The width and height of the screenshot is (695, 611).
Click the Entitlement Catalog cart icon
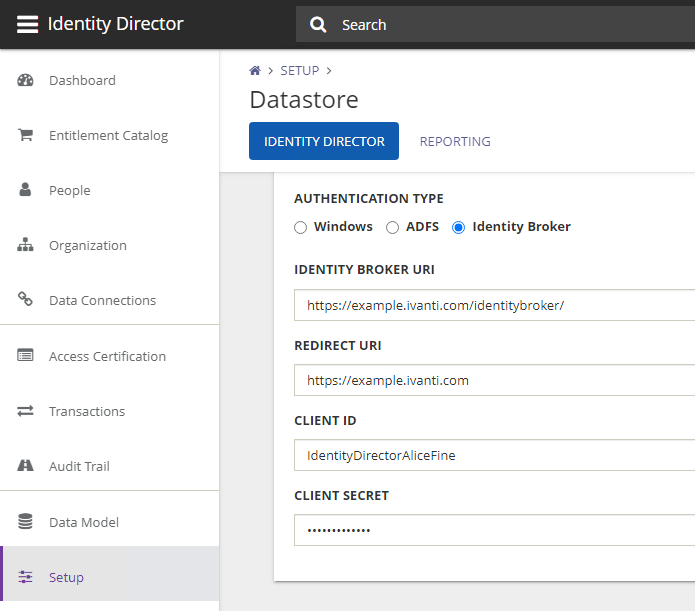pyautogui.click(x=26, y=135)
